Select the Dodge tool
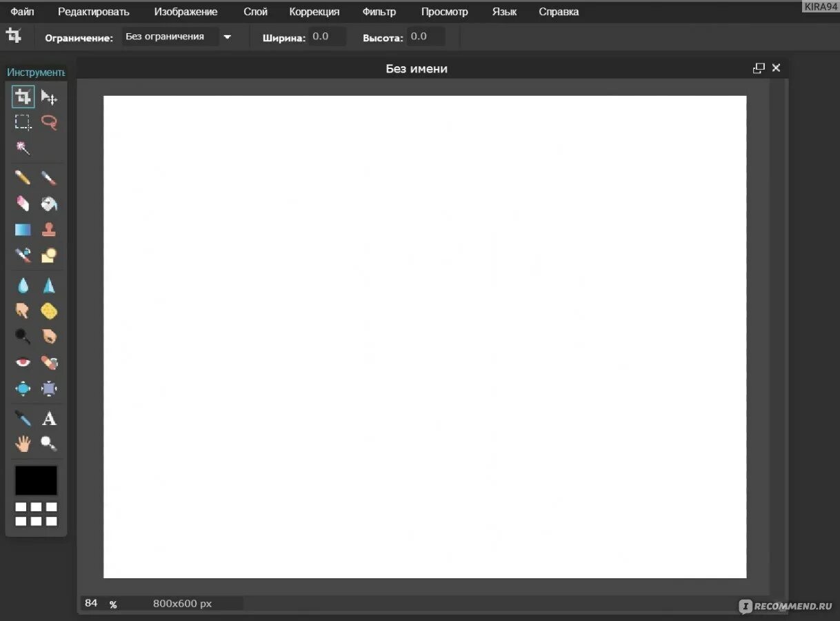Image resolution: width=840 pixels, height=621 pixels. click(23, 337)
